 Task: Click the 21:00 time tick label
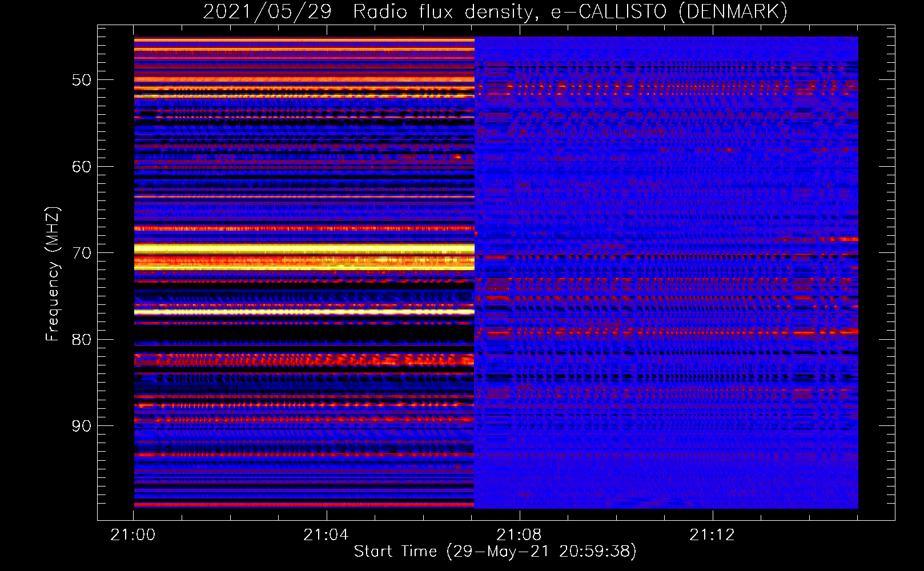(x=133, y=534)
